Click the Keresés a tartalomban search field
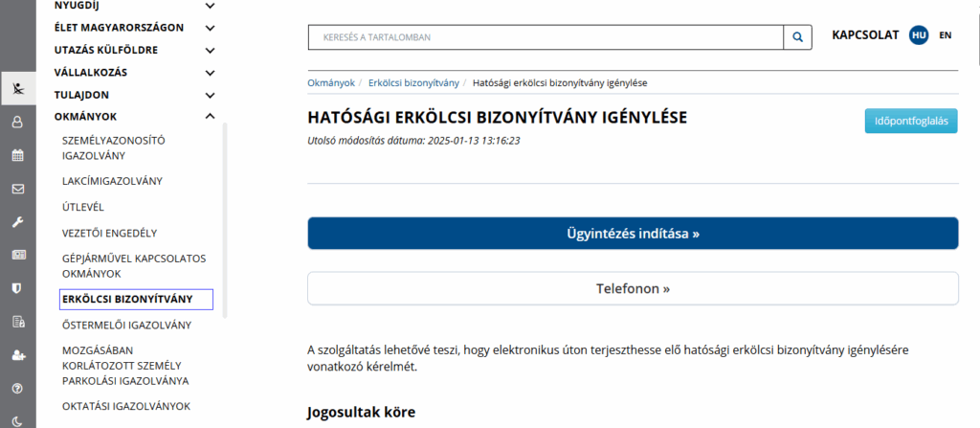 pyautogui.click(x=546, y=37)
